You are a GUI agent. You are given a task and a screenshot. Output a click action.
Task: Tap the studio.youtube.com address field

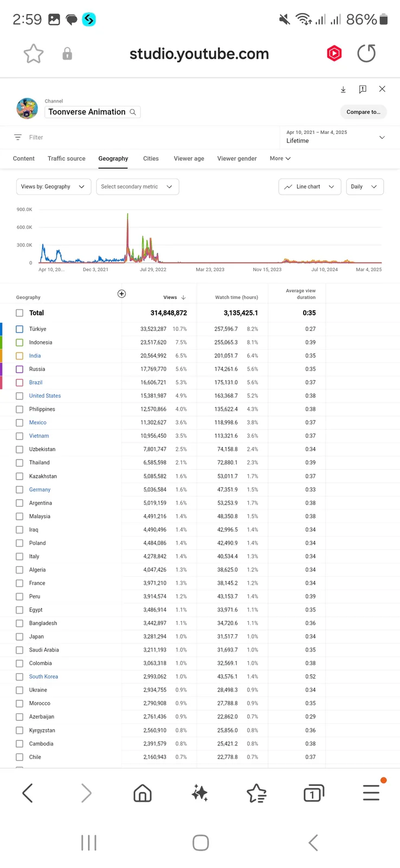tap(199, 54)
